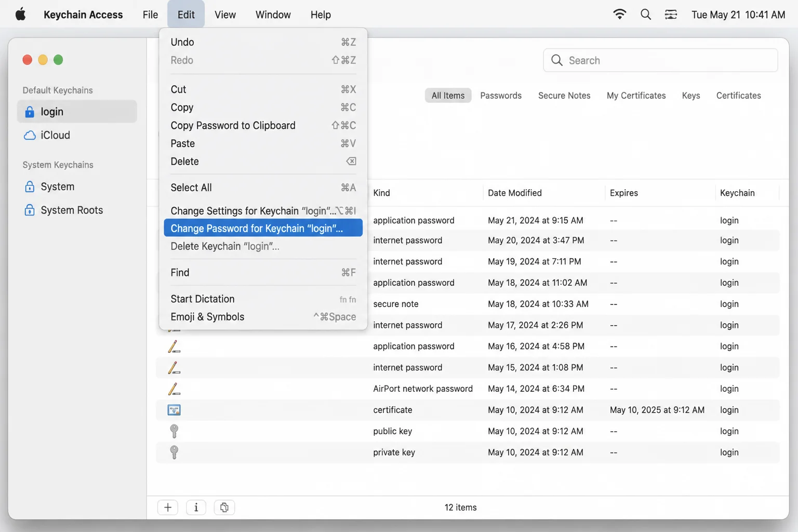Image resolution: width=798 pixels, height=532 pixels.
Task: Click the iCloud cloud icon in sidebar
Action: 30,136
